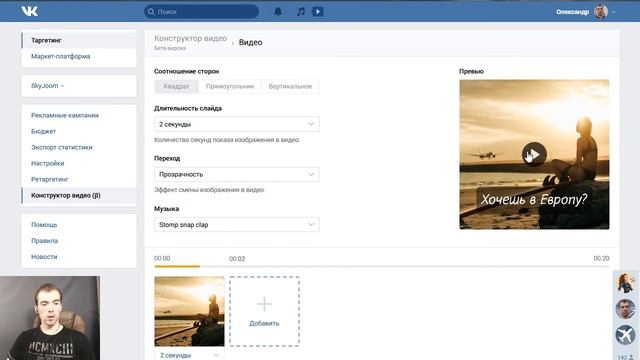
Task: Open the Помощь link
Action: (x=44, y=225)
